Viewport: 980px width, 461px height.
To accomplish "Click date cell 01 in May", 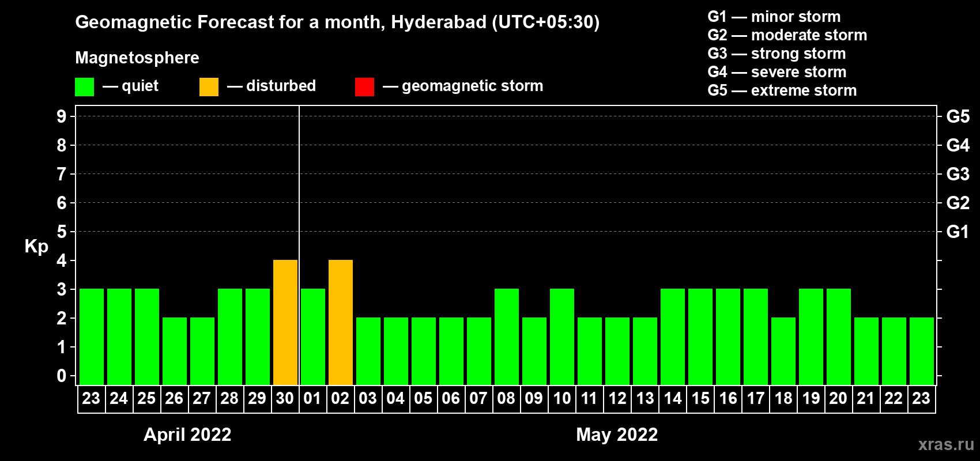I will pos(312,399).
